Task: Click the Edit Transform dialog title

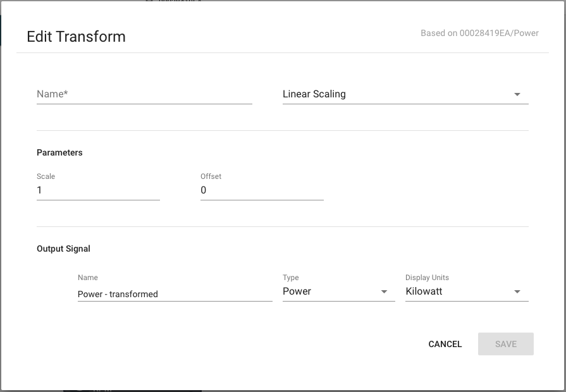Action: tap(76, 37)
